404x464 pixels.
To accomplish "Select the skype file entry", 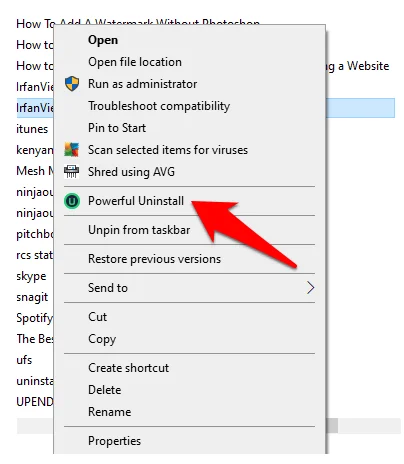I will tap(31, 276).
